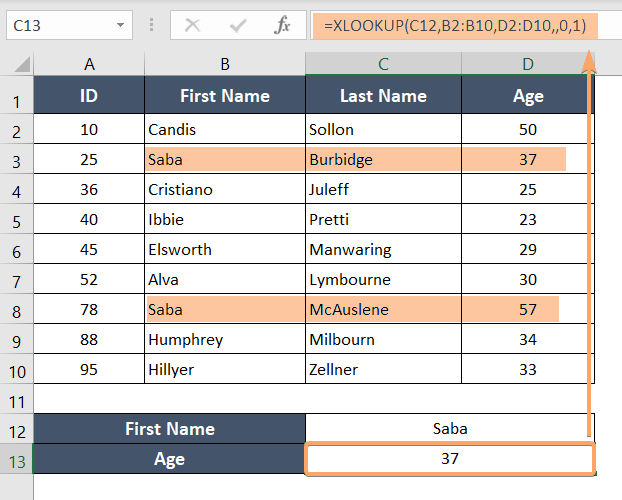Select row 6 header
This screenshot has width=622, height=500.
pos(16,249)
